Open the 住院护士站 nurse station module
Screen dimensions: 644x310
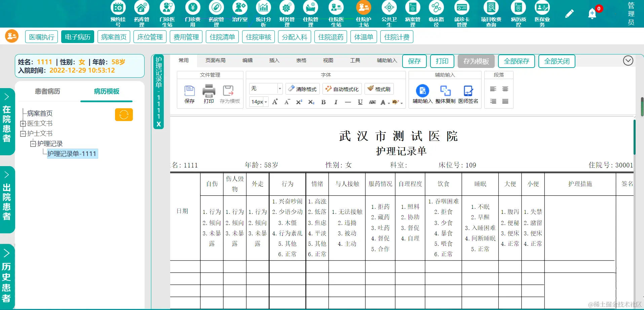[x=364, y=13]
